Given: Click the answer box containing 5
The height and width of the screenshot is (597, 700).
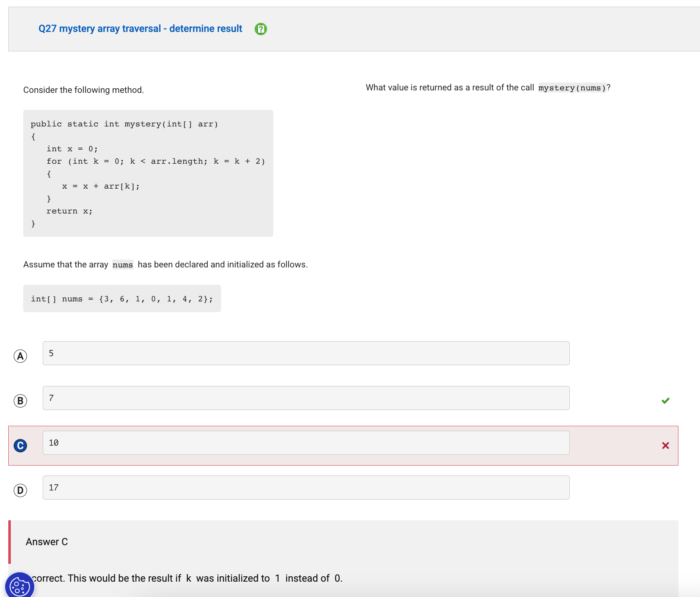Looking at the screenshot, I should point(306,353).
